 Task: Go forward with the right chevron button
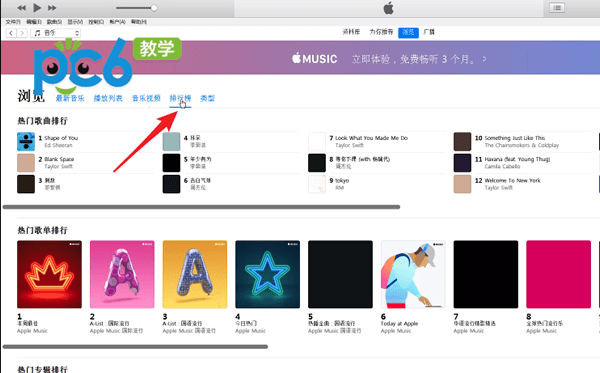point(22,33)
